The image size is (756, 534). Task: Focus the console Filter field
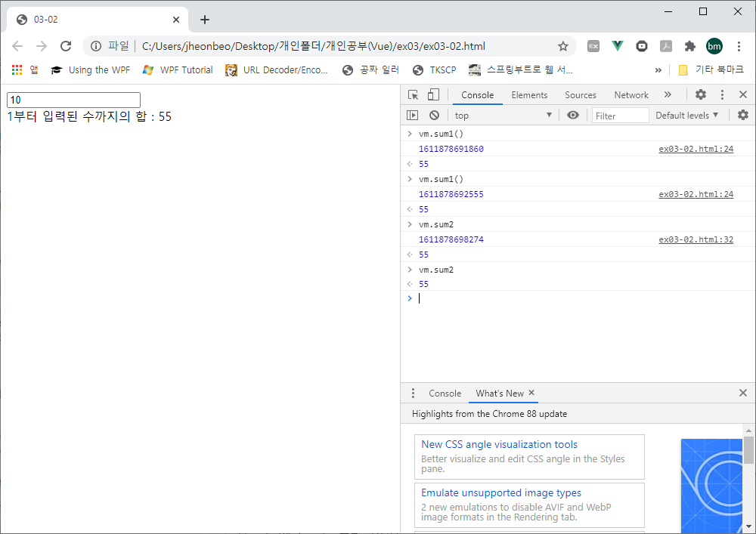tap(620, 116)
